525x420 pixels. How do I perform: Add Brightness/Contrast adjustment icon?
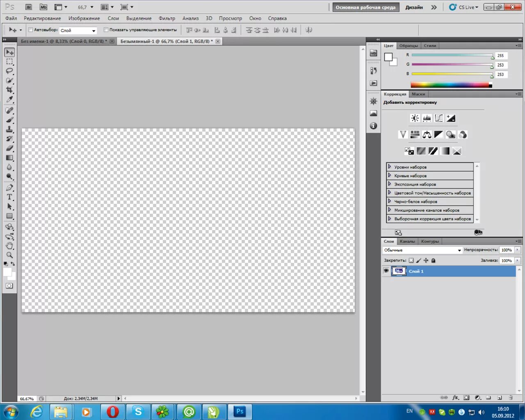click(415, 118)
